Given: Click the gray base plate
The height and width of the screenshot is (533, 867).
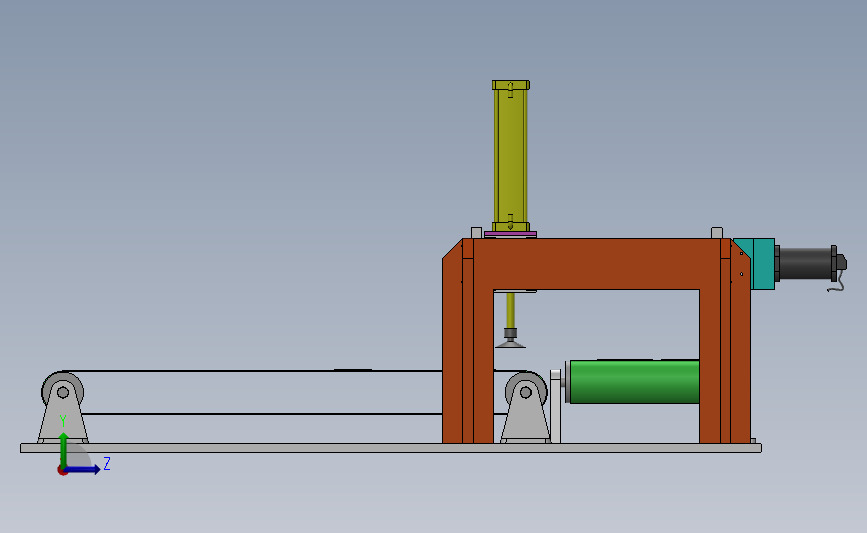Looking at the screenshot, I should click(x=391, y=448).
